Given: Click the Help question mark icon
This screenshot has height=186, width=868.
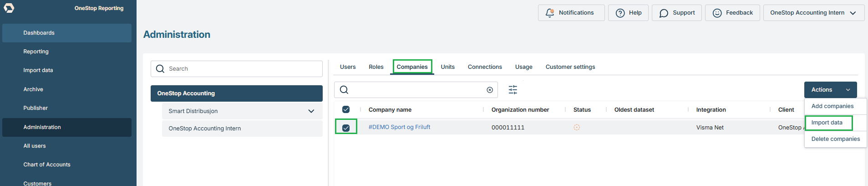Looking at the screenshot, I should pos(620,13).
